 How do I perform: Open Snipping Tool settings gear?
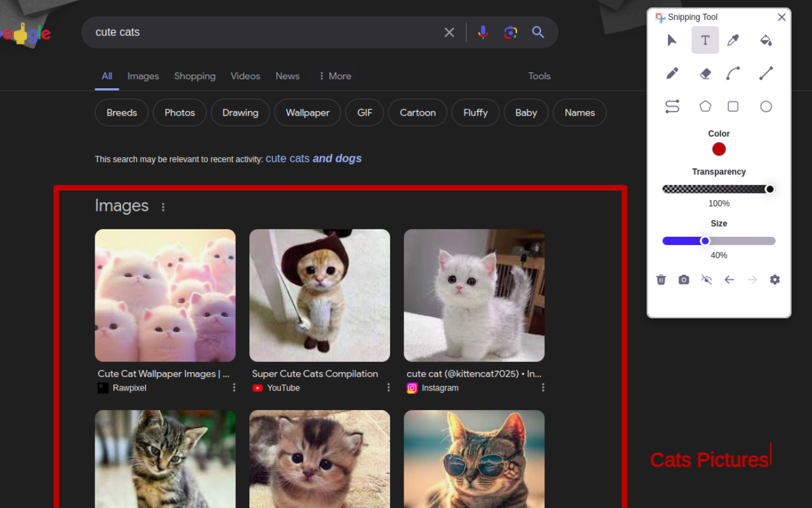(x=775, y=279)
